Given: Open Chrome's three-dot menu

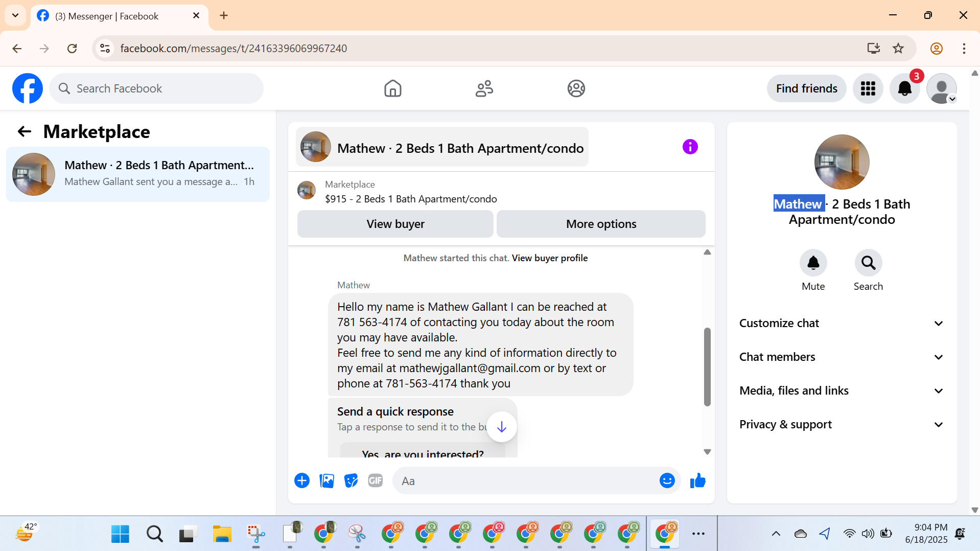Looking at the screenshot, I should tap(964, 48).
